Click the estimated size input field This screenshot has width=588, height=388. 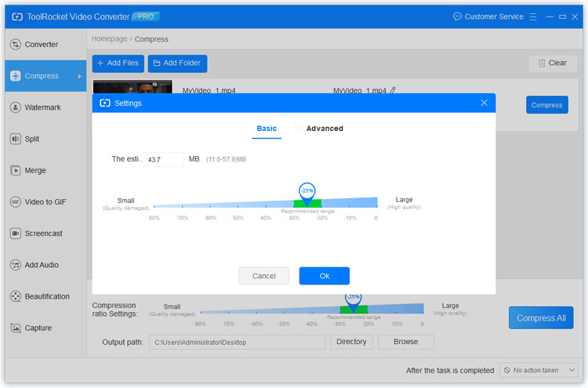(165, 159)
